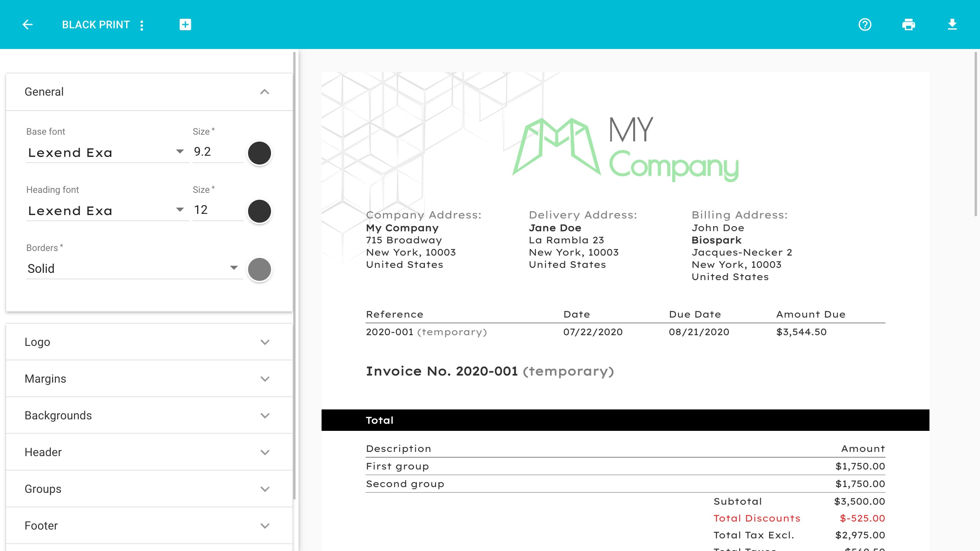Click the back arrow icon
The image size is (980, 551).
tap(28, 25)
